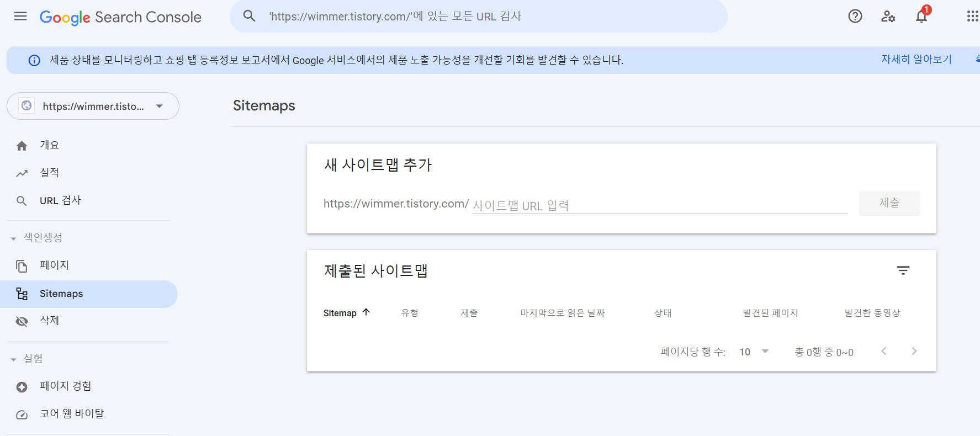
Task: Go to previous page of sitemaps
Action: click(884, 351)
